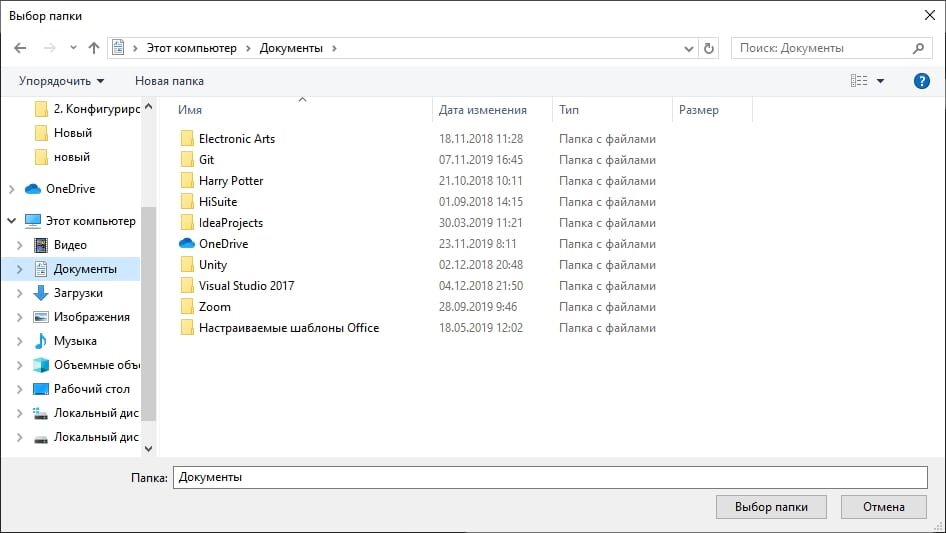Select the lowercase новый folder in sidebar
Viewport: 946px width, 533px height.
point(62,157)
